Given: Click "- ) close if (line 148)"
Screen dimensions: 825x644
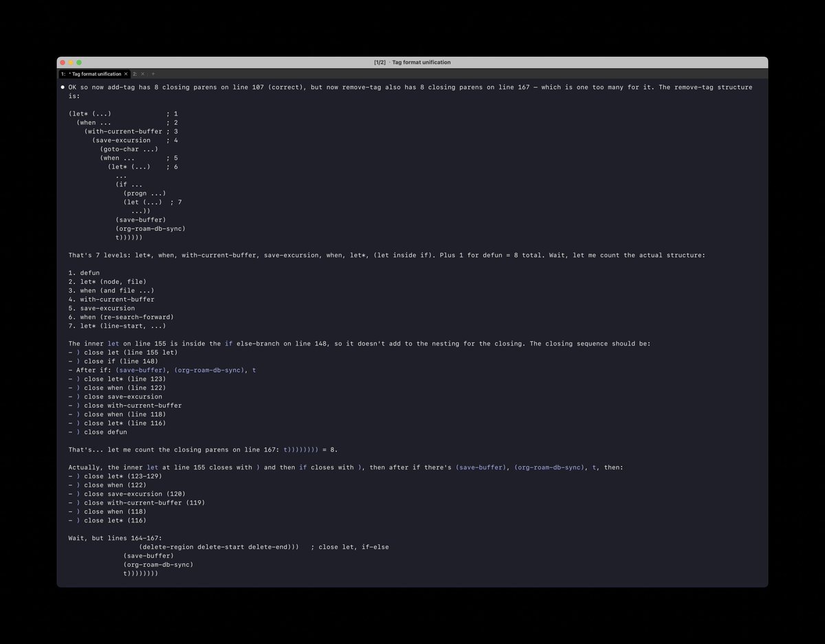Looking at the screenshot, I should pyautogui.click(x=113, y=362).
